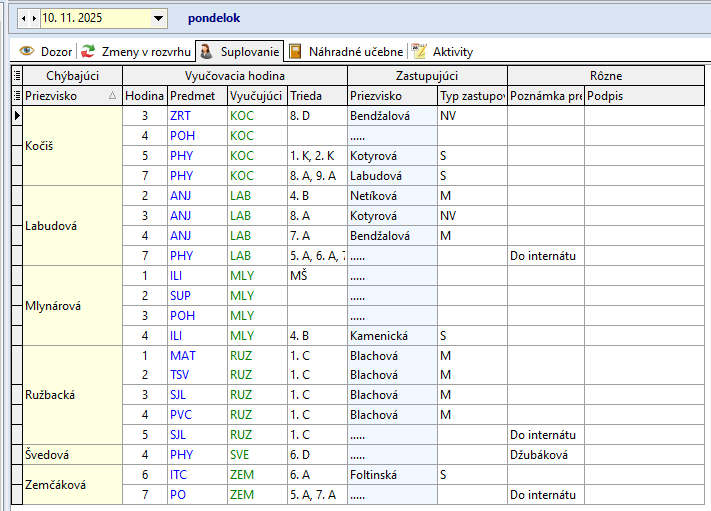This screenshot has height=511, width=711.
Task: Click the band chooser icon beside Chýbajúci
Action: click(x=16, y=76)
